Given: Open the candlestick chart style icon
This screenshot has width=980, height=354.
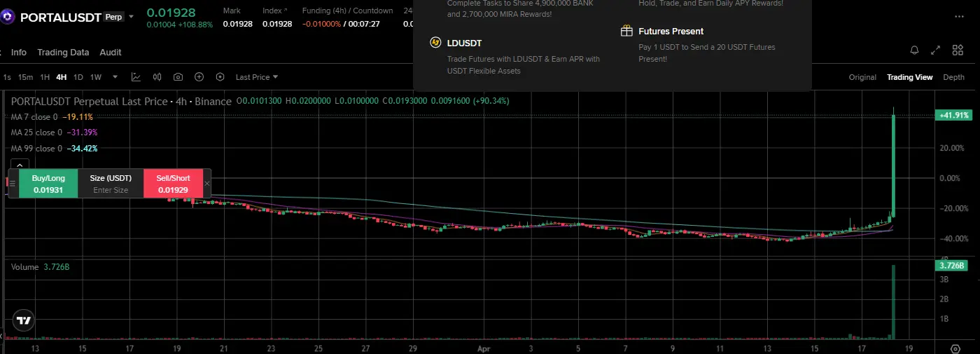Looking at the screenshot, I should [x=157, y=77].
